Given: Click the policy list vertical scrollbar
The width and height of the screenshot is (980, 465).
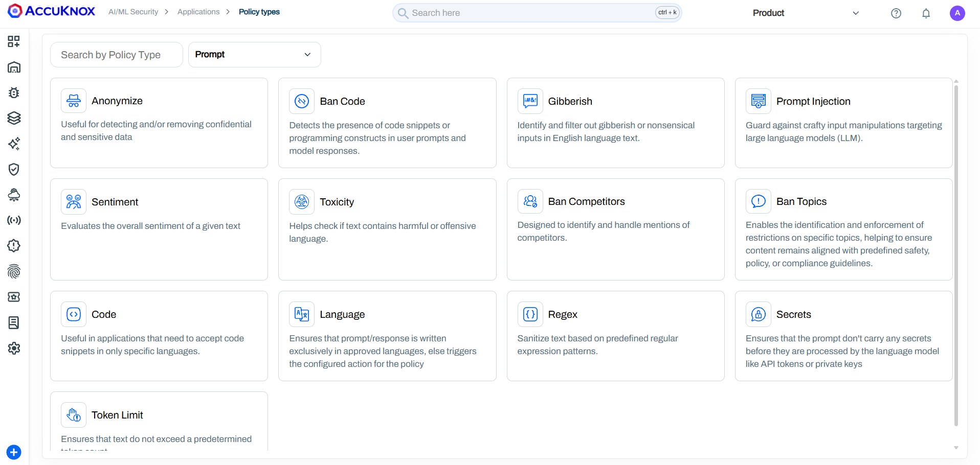Looking at the screenshot, I should pos(956,255).
